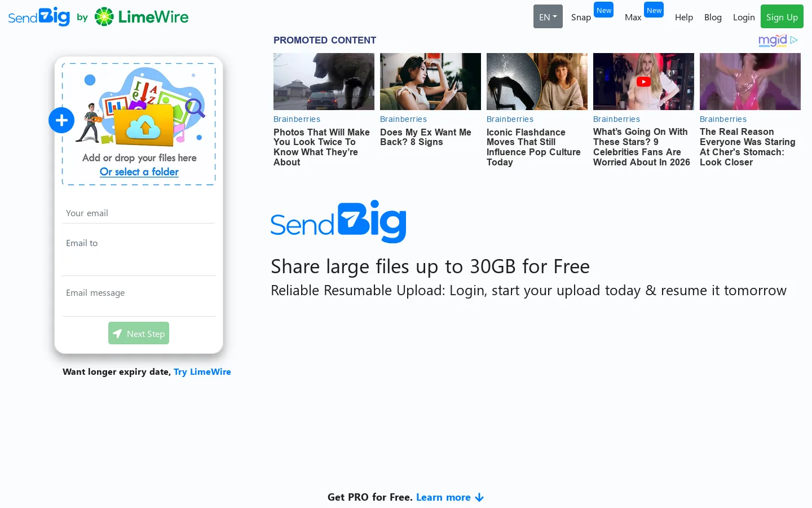This screenshot has height=508, width=812.
Task: Focus the Email to field
Action: point(139,254)
